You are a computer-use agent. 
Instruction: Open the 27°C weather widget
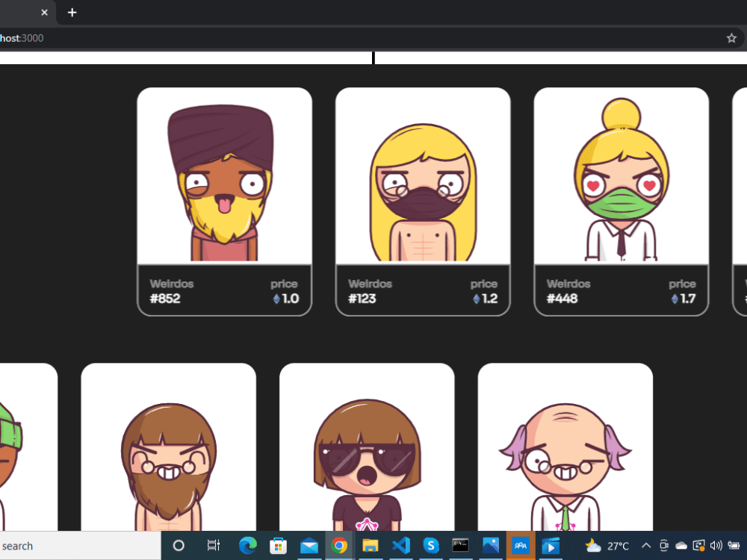[x=607, y=546]
